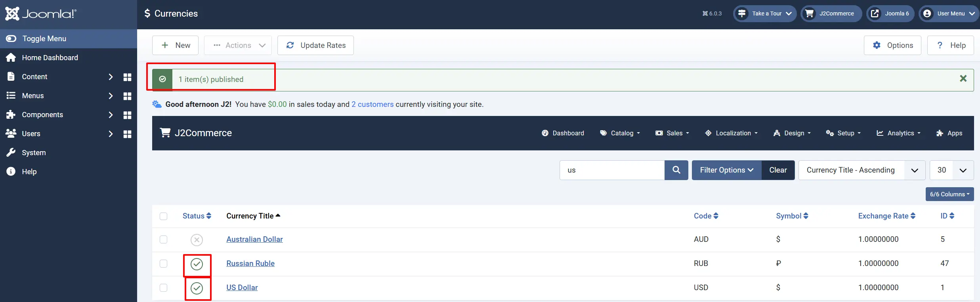The width and height of the screenshot is (980, 302).
Task: Check the Russian Ruble row checkbox
Action: click(163, 264)
